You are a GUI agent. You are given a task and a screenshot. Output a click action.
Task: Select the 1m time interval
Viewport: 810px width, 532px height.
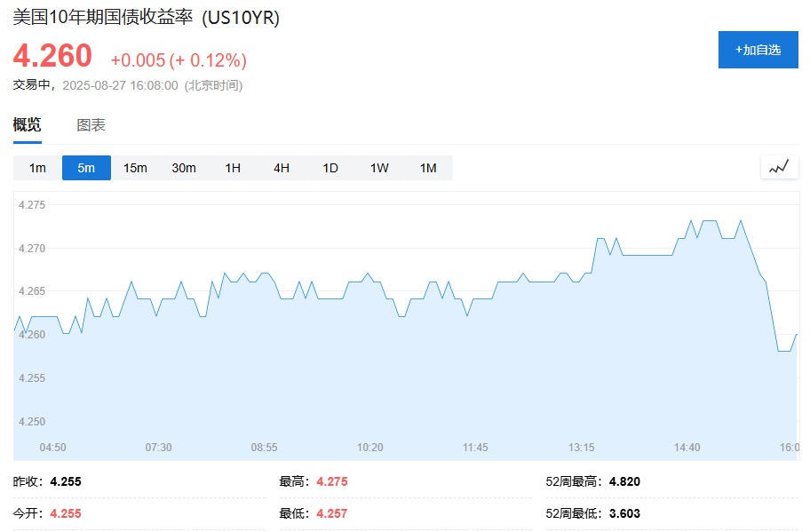pos(37,168)
